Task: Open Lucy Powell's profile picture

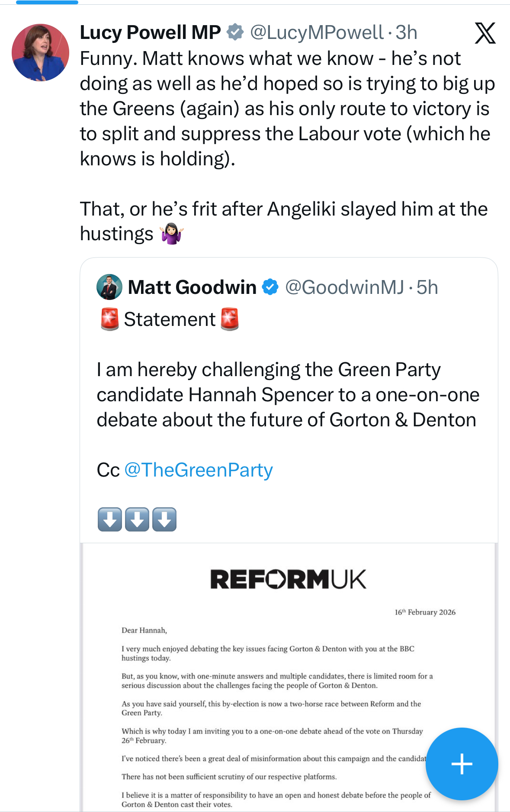Action: click(x=40, y=52)
